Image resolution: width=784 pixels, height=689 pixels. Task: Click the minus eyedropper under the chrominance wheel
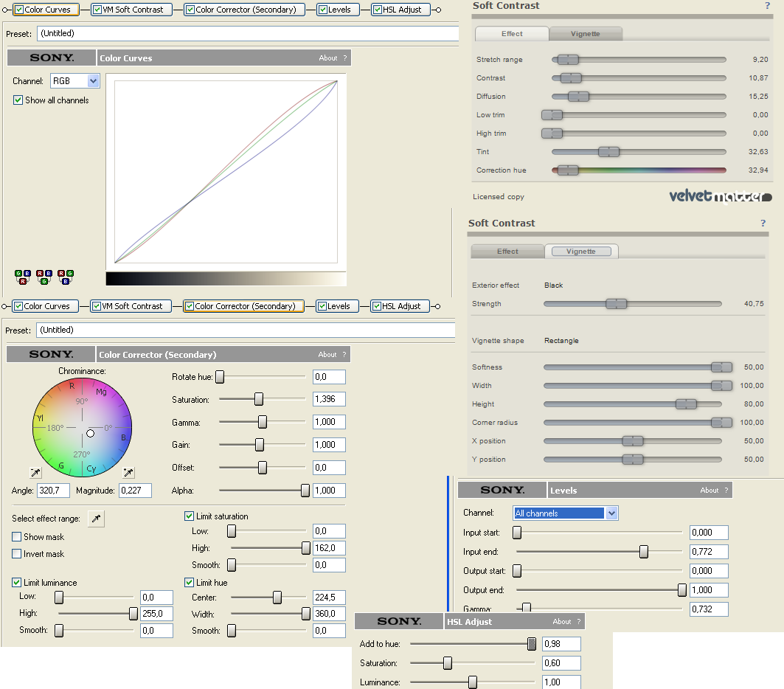click(x=35, y=473)
